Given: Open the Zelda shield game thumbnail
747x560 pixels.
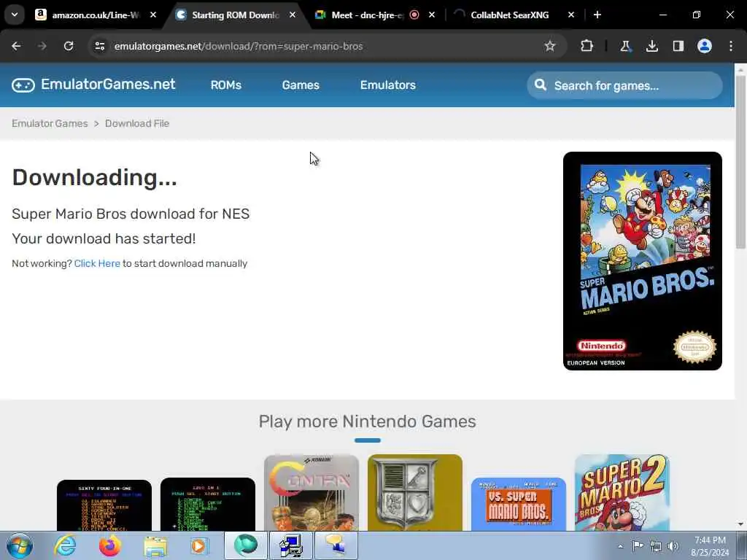Looking at the screenshot, I should 415,493.
